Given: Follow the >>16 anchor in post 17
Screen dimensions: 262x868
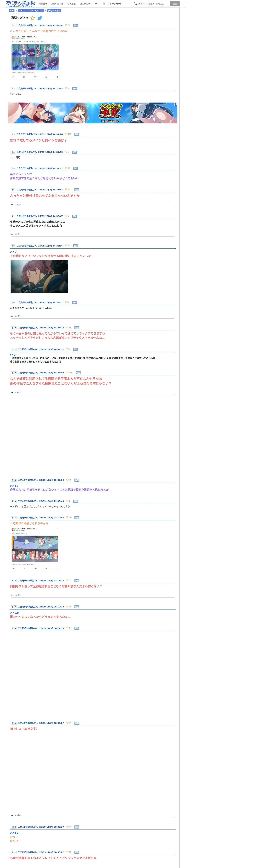Looking at the screenshot, I should tap(14, 613).
